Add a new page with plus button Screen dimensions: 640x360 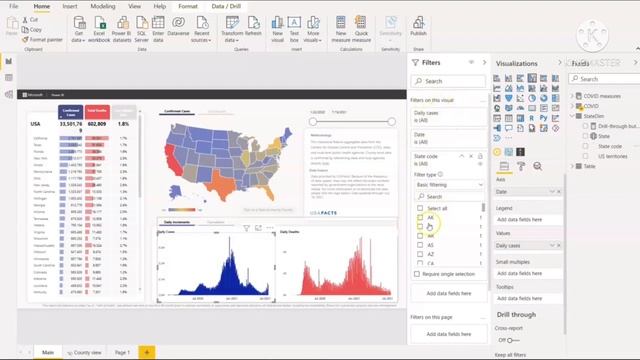pos(147,352)
